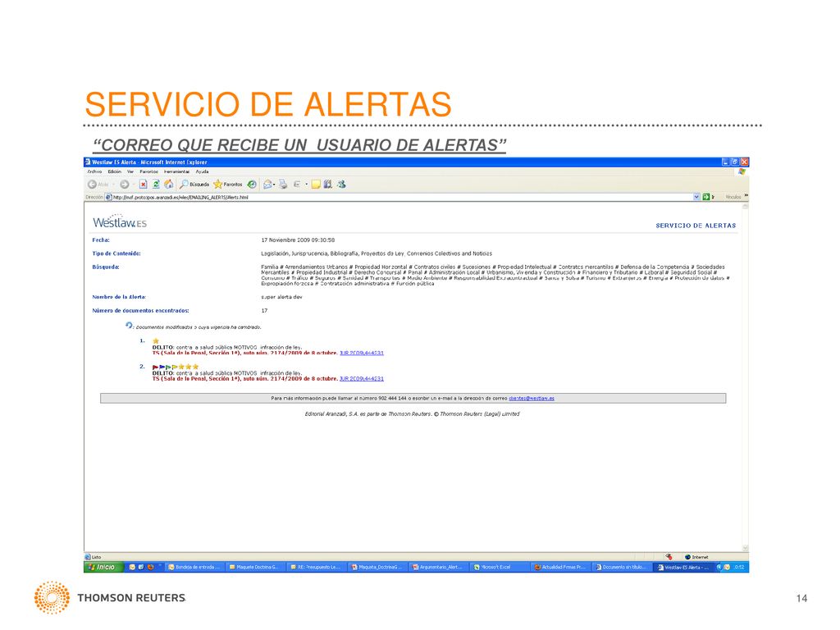Viewport: 840px width, 630px height.
Task: Switch to 'Actualidad Firmas Pr...' taskbar item
Action: 560,567
